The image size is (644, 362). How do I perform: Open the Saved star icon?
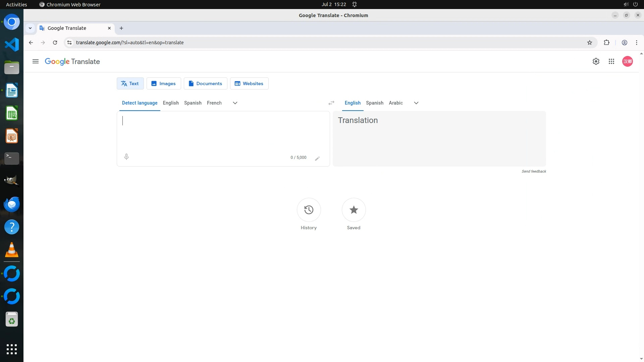tap(354, 210)
